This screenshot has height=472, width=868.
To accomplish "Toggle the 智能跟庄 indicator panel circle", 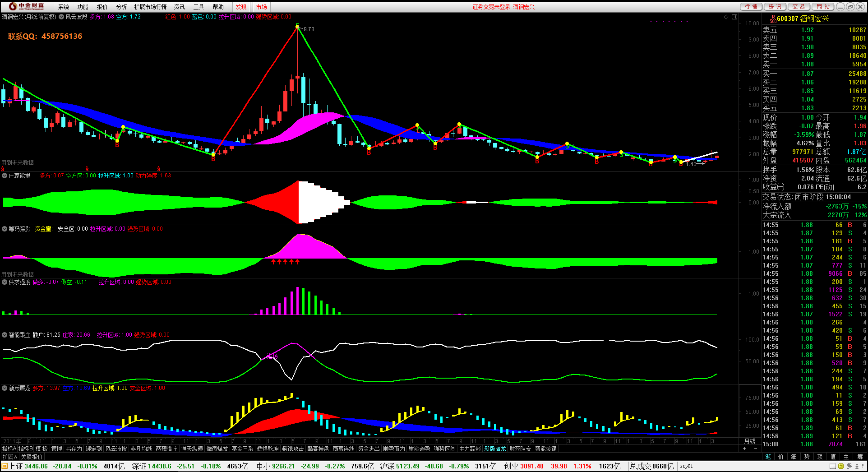I will coord(5,335).
